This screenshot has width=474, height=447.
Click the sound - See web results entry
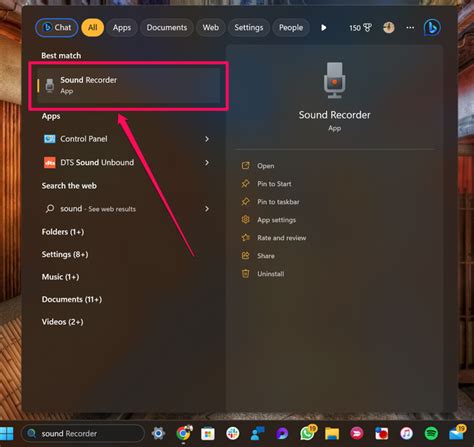127,209
